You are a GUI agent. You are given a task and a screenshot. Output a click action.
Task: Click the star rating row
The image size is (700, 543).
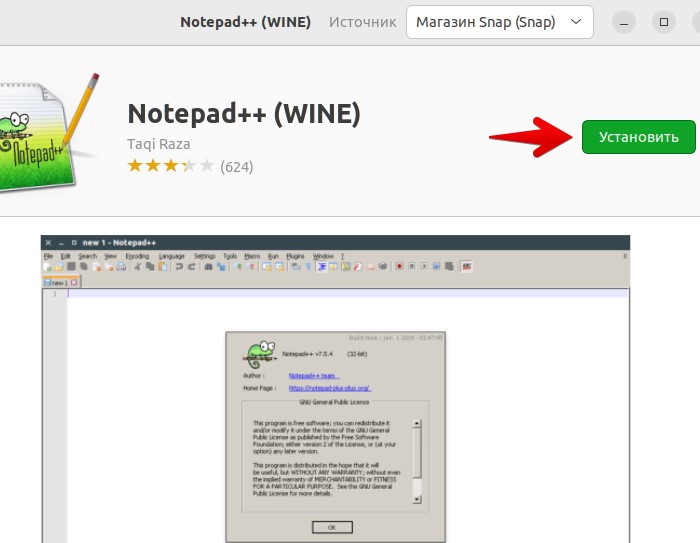(x=171, y=166)
